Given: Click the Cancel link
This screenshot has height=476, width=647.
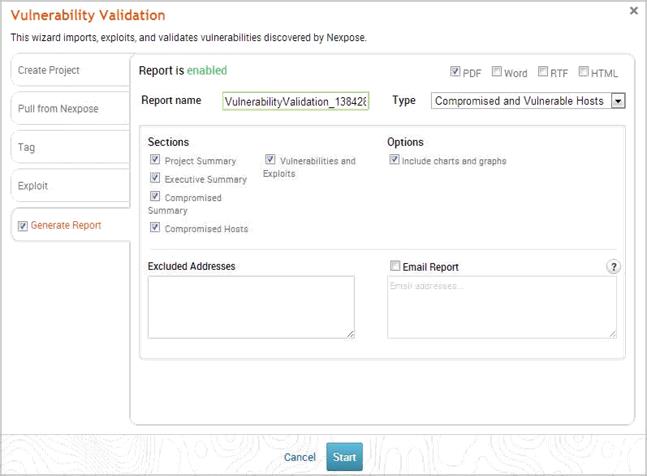Looking at the screenshot, I should tap(300, 457).
